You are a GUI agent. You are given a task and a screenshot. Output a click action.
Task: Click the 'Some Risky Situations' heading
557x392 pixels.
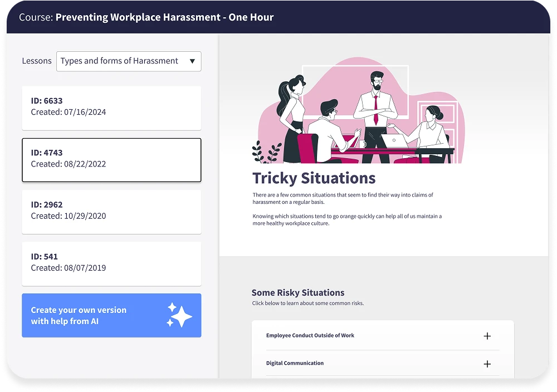[297, 293]
